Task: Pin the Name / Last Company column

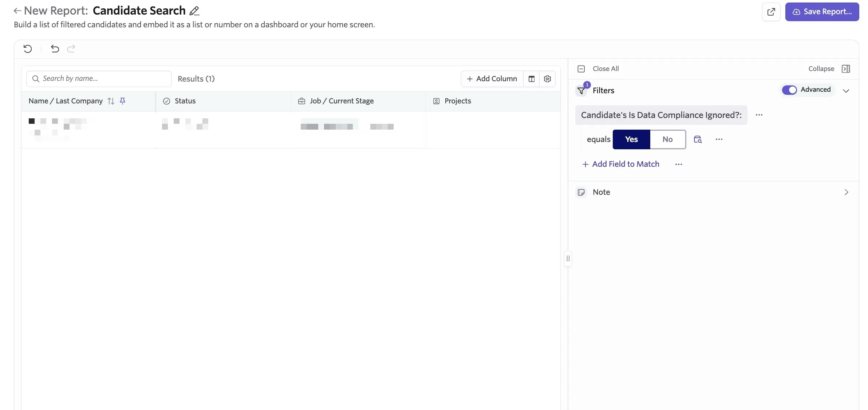Action: click(123, 101)
